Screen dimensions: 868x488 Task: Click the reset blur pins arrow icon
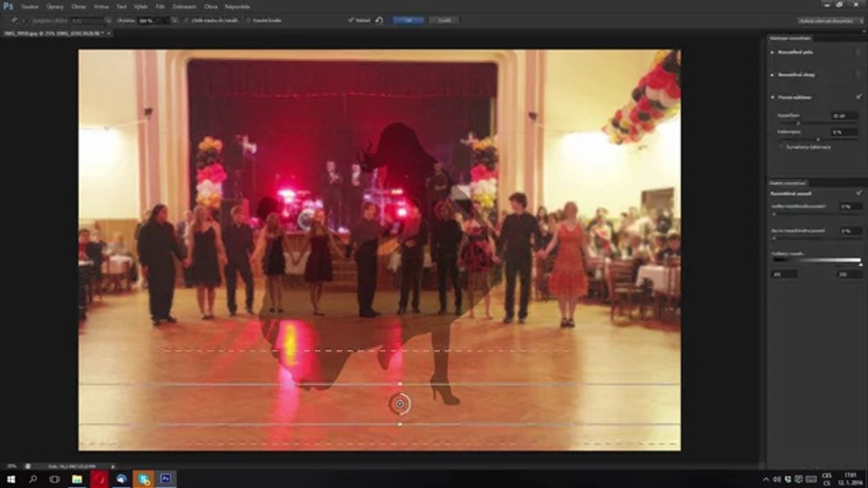point(379,20)
